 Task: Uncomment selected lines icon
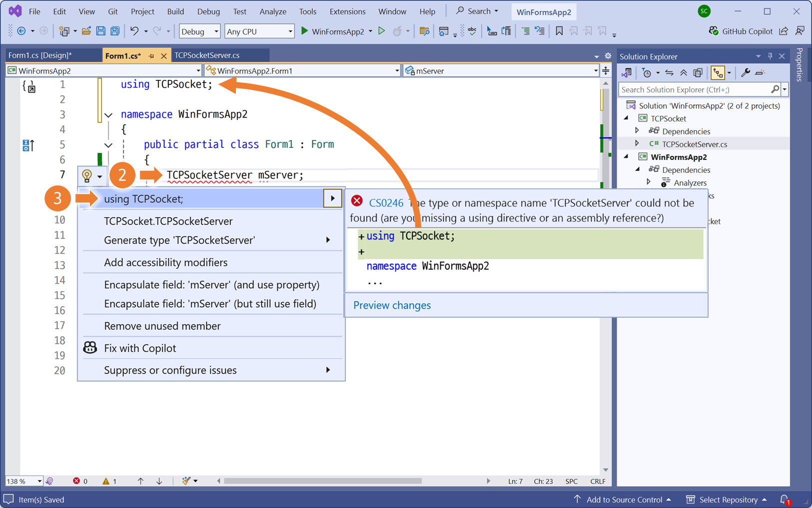coord(540,31)
